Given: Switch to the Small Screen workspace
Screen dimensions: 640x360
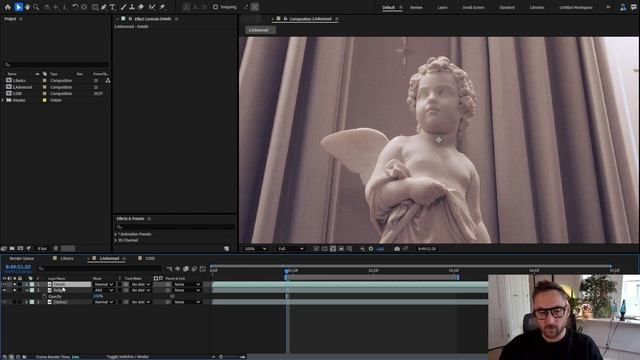Looking at the screenshot, I should (473, 7).
